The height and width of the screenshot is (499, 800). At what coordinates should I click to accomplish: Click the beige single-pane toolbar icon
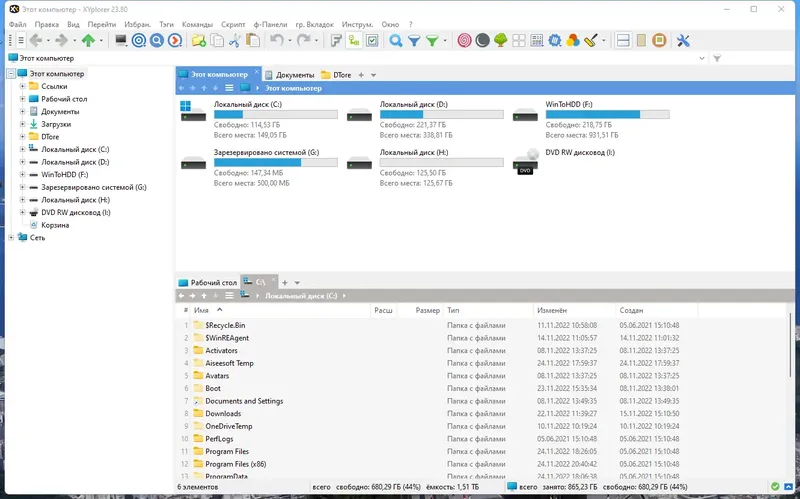641,40
